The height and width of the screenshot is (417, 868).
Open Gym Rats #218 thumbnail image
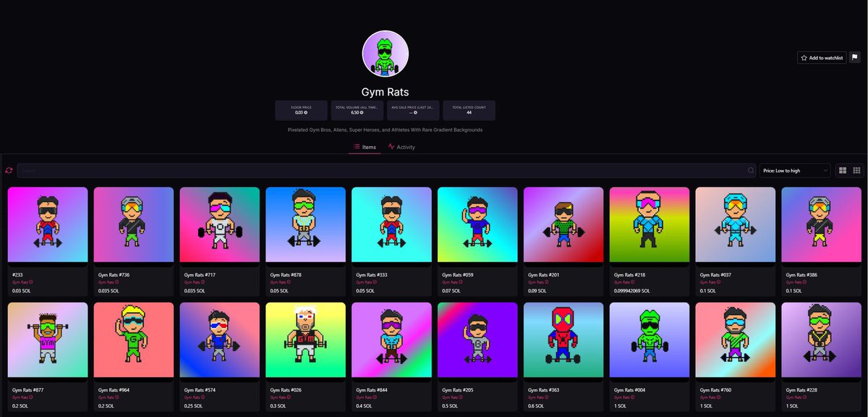click(x=650, y=224)
